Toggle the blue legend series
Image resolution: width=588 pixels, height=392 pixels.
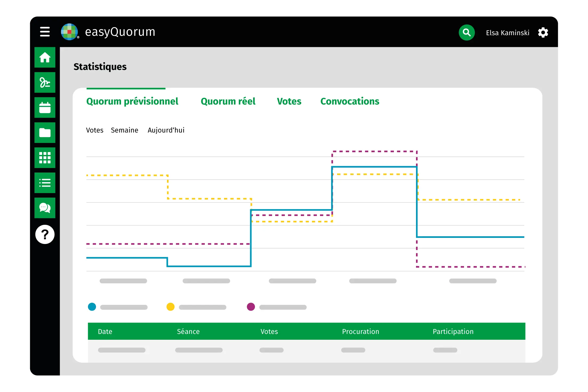[92, 307]
